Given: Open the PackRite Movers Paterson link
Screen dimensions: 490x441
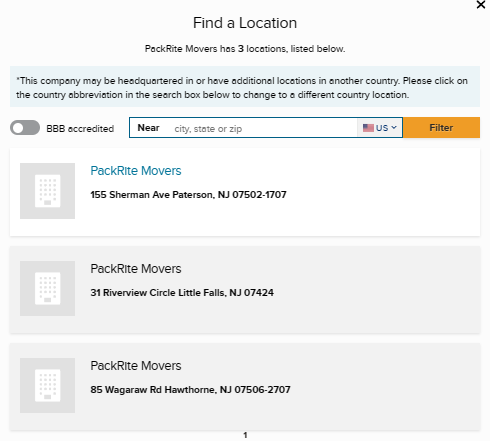Looking at the screenshot, I should [136, 171].
